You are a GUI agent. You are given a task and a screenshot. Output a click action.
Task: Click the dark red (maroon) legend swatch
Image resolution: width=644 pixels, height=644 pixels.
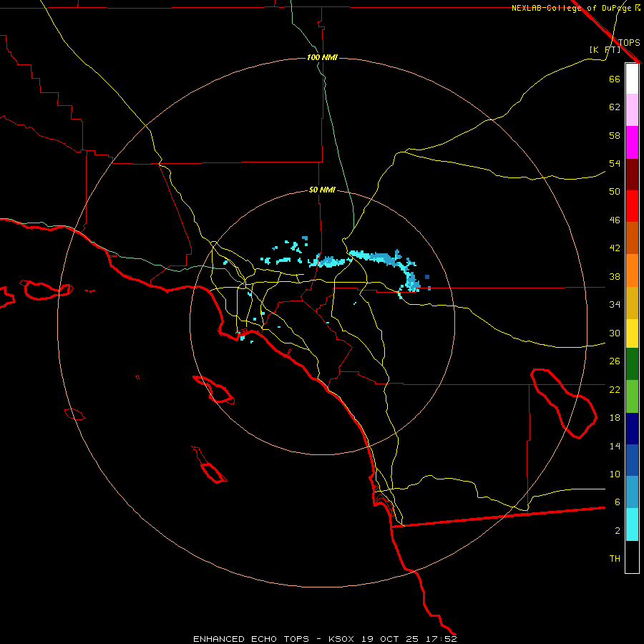click(x=632, y=174)
